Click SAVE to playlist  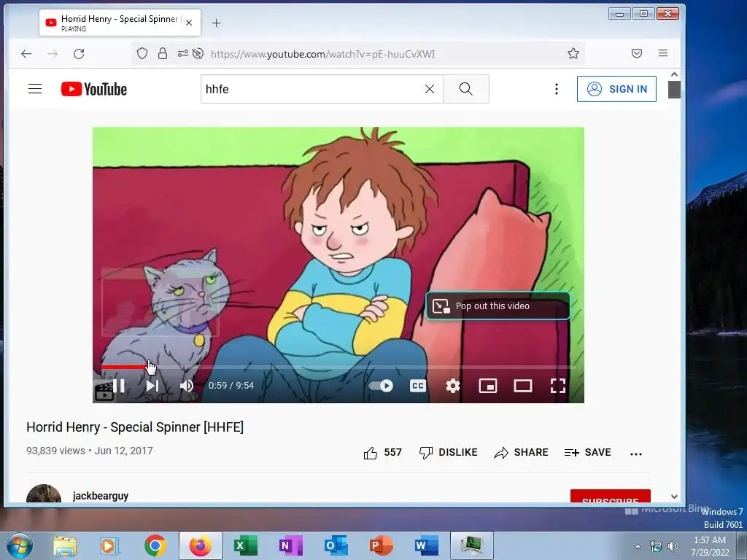coord(587,452)
